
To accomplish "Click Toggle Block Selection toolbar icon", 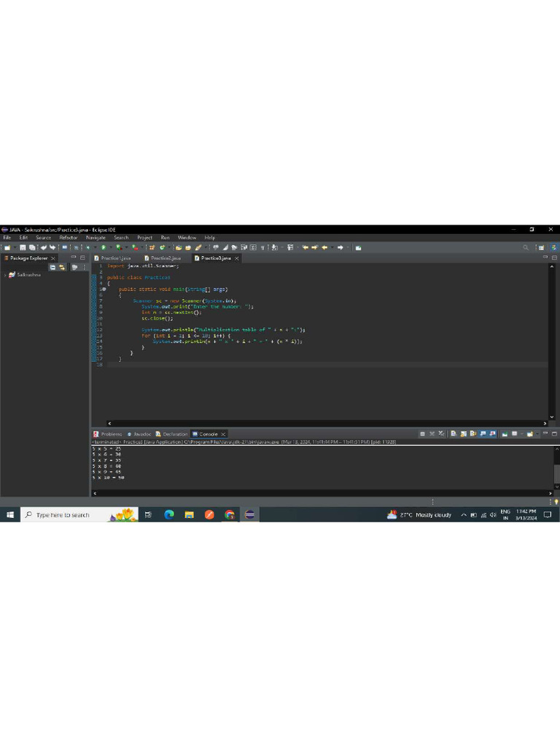I will [253, 248].
